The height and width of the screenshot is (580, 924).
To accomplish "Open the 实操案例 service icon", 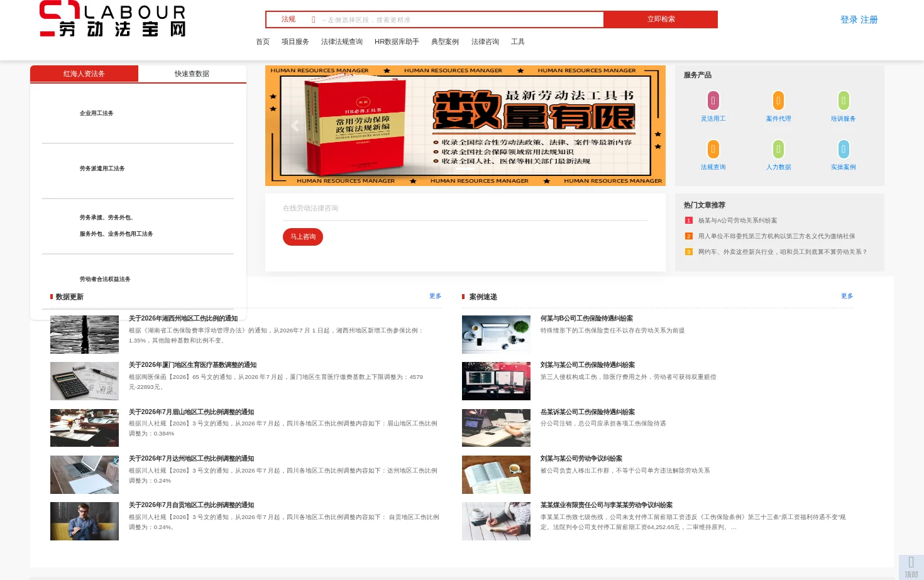I will point(844,149).
